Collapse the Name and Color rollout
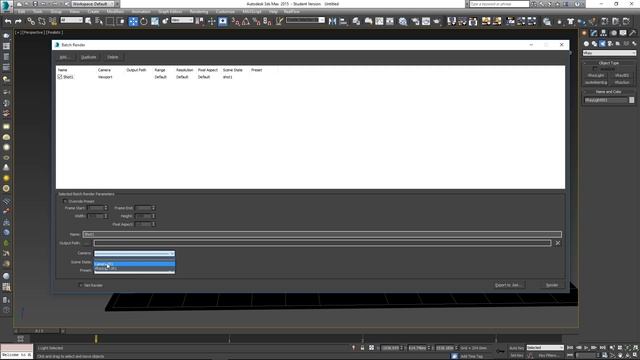640x360 pixels. click(x=608, y=92)
